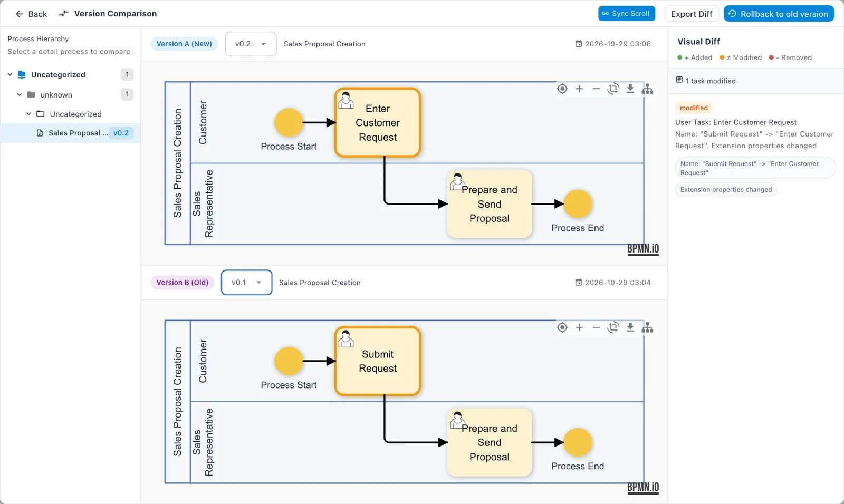Screen dimensions: 844x504
Task: Select the Enter Customer Request task
Action: [x=378, y=123]
